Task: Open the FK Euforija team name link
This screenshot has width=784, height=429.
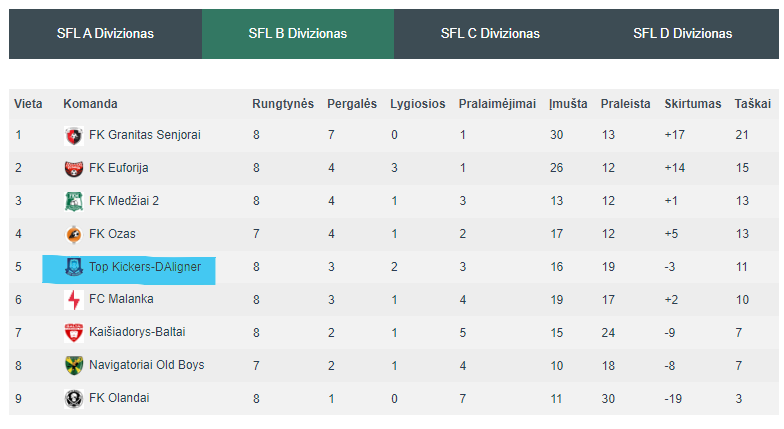Action: 118,168
